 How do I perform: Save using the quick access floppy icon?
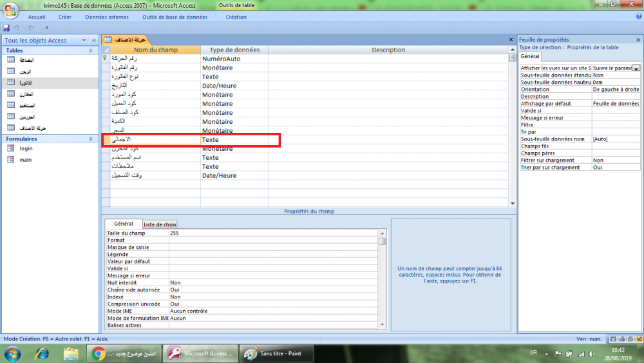6,28
